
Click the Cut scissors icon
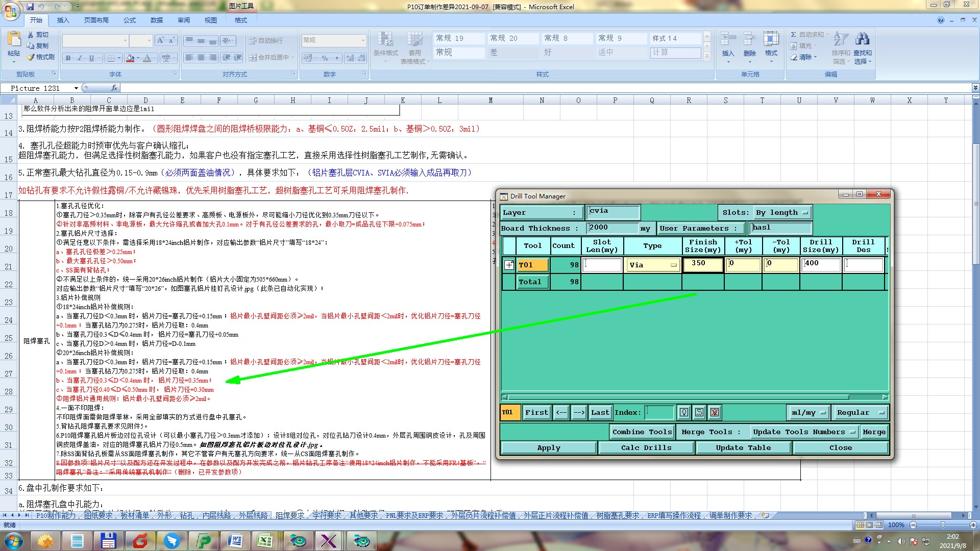(31, 35)
